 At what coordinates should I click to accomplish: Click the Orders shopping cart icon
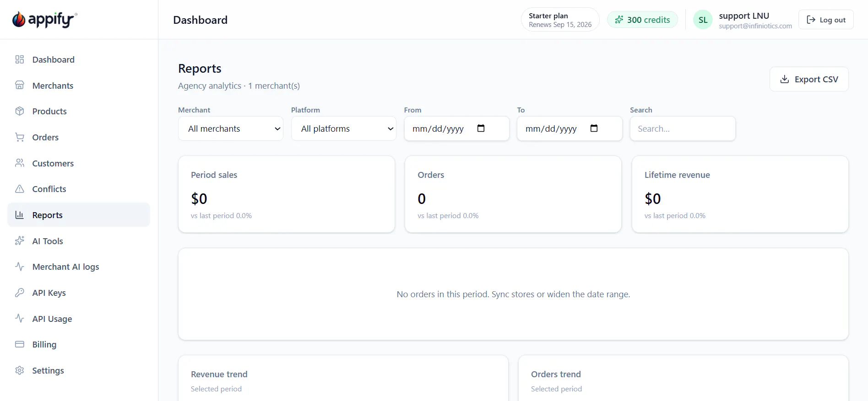pyautogui.click(x=20, y=137)
